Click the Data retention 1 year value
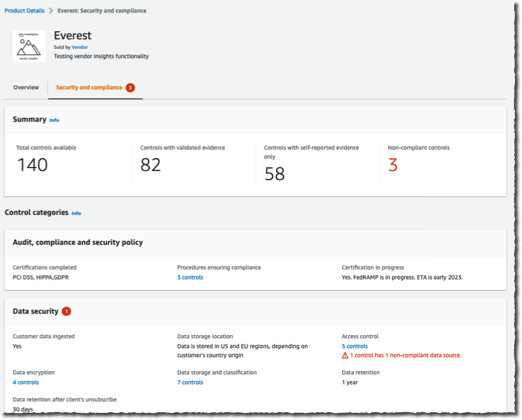This screenshot has width=522, height=420. (349, 383)
